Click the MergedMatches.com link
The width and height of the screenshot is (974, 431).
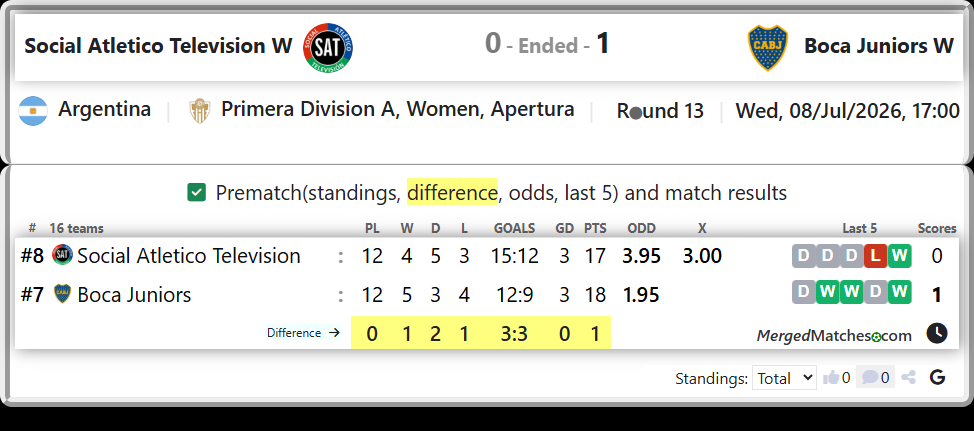point(834,336)
